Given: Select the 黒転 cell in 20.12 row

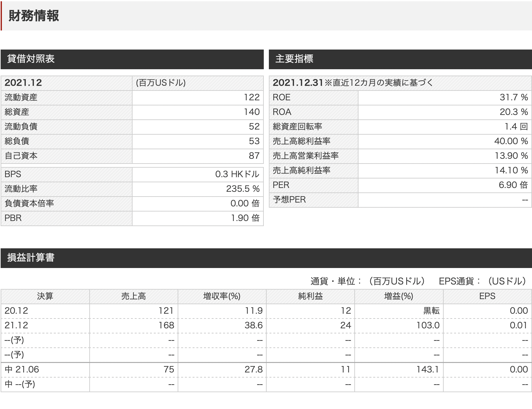Looking at the screenshot, I should click(399, 311).
